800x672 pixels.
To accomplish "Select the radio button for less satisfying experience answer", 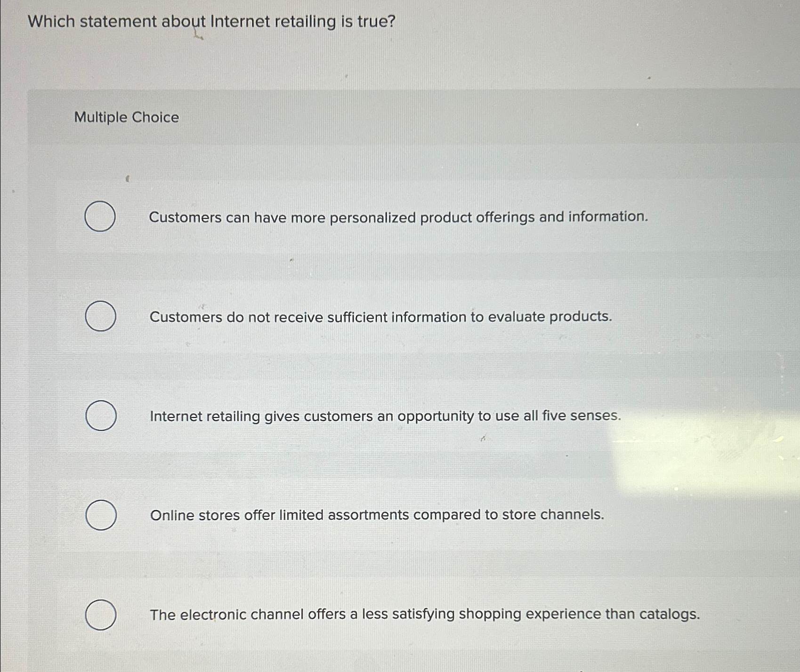I will [x=100, y=614].
